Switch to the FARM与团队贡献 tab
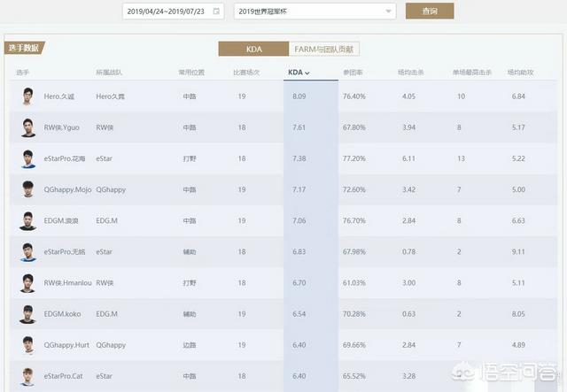 pyautogui.click(x=324, y=50)
